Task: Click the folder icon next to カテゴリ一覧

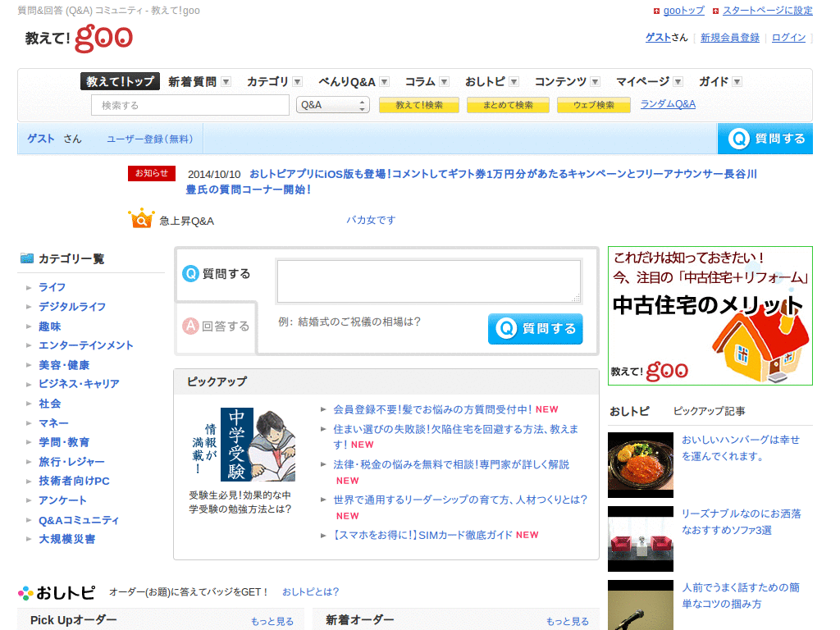Action: tap(27, 258)
